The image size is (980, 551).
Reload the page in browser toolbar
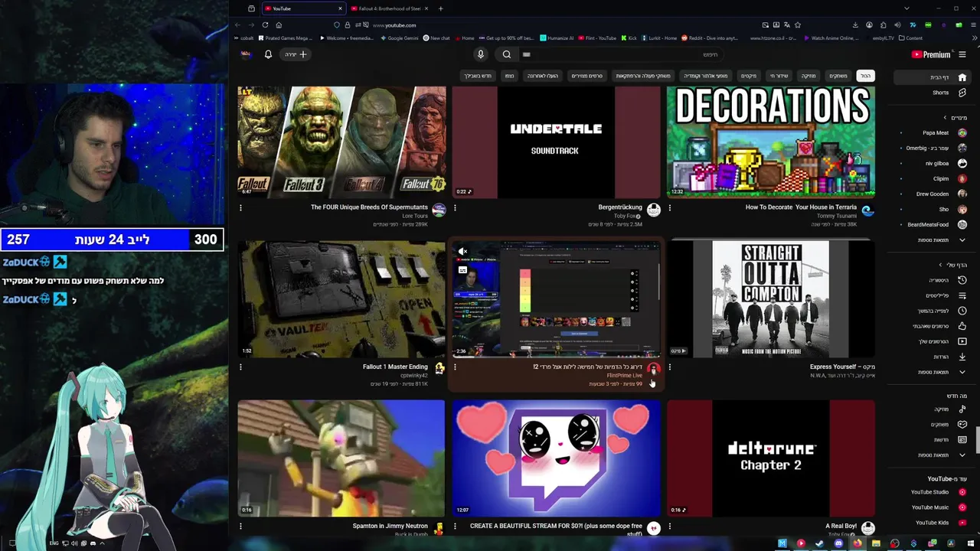pyautogui.click(x=265, y=25)
